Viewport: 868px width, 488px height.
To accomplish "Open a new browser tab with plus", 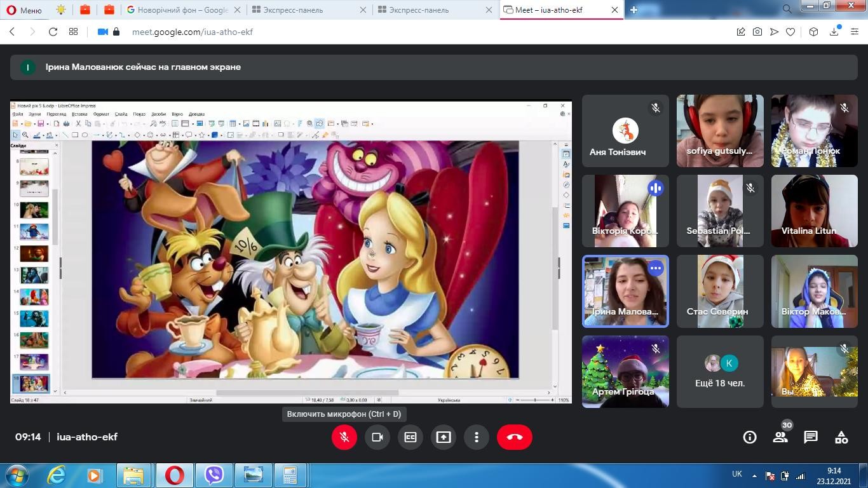I will click(x=634, y=10).
